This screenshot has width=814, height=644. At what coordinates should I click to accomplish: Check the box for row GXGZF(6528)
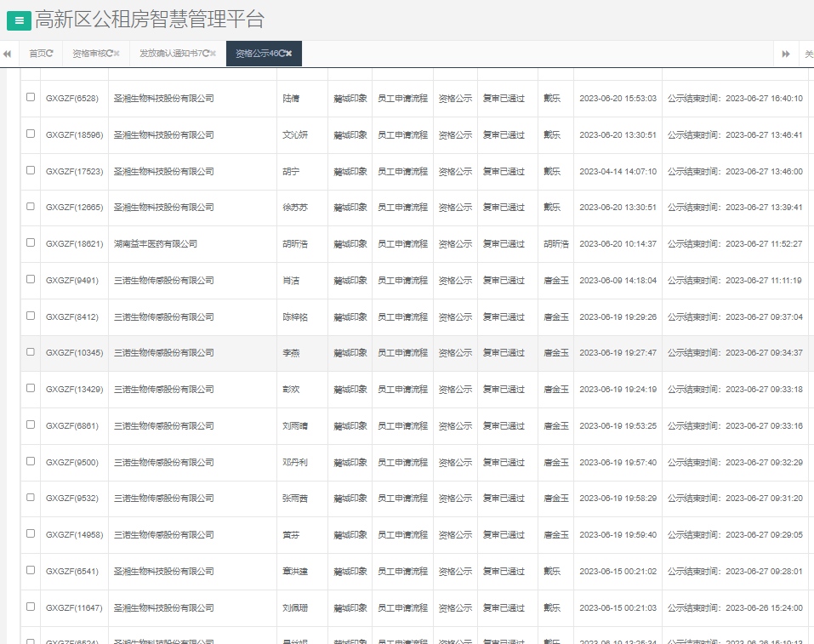point(31,97)
